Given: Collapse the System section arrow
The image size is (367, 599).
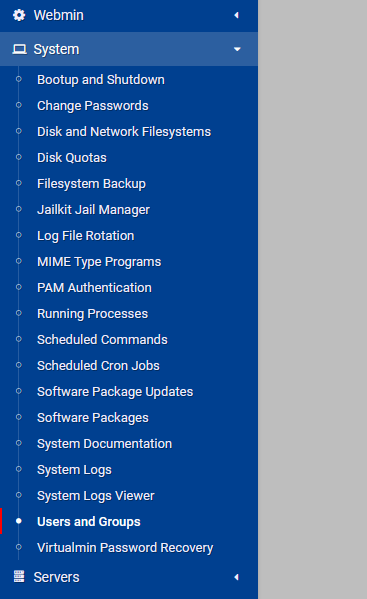Looking at the screenshot, I should point(237,49).
